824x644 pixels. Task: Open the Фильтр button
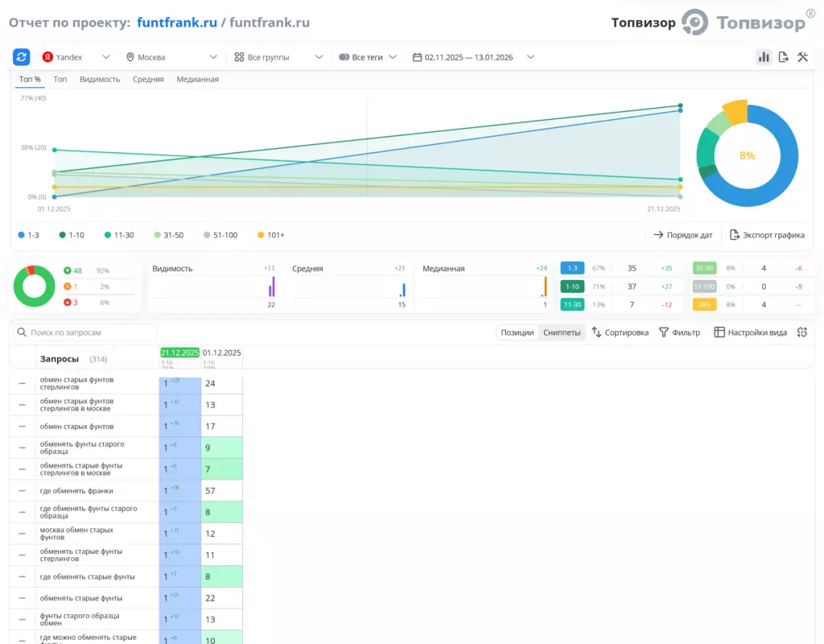click(679, 332)
